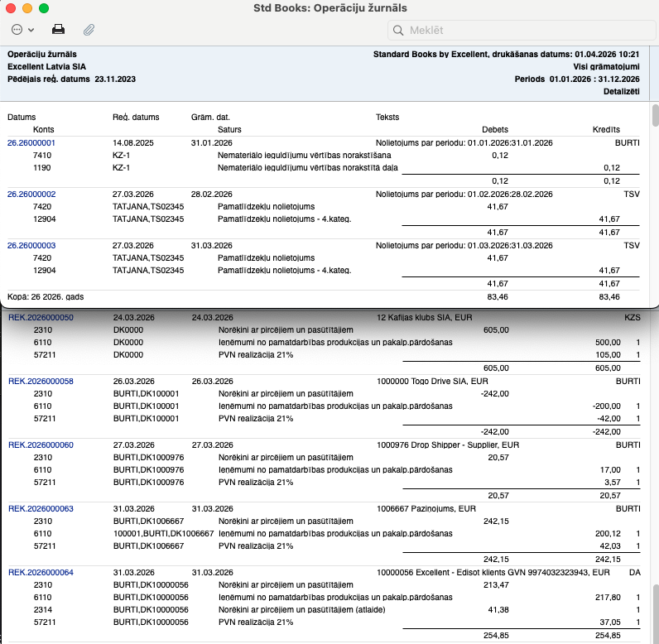Click the Kredīts column header

pos(605,130)
